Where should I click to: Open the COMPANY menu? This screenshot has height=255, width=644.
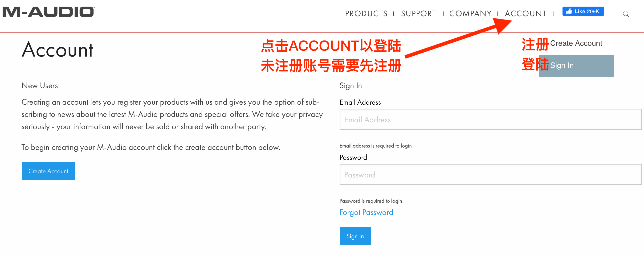tap(470, 13)
